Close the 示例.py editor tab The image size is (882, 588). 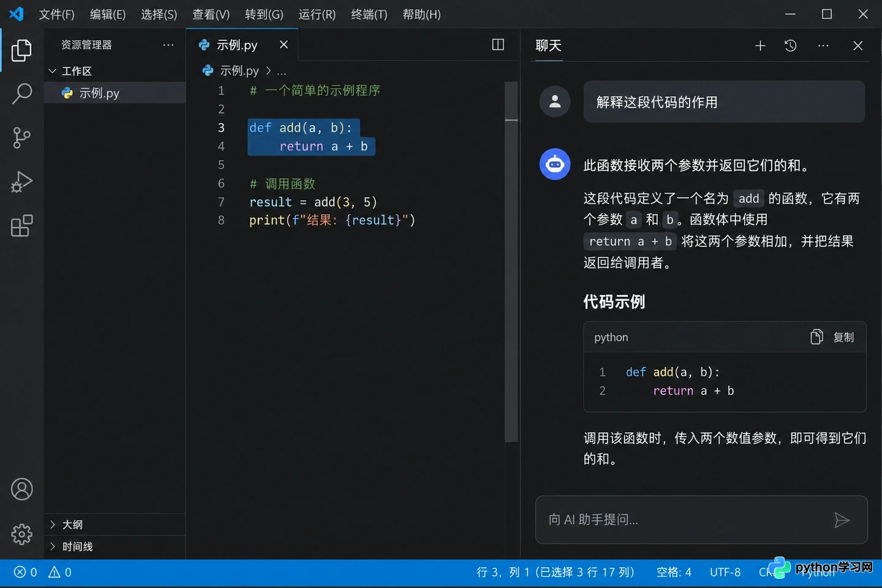(x=284, y=45)
